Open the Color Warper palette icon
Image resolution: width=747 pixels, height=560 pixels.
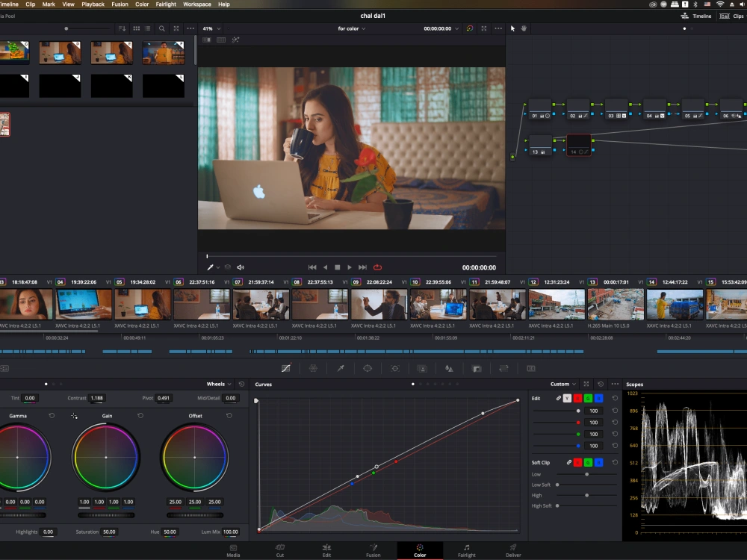tap(313, 368)
